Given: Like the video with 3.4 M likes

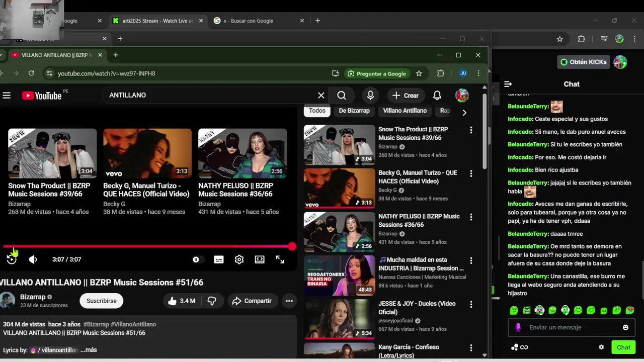Looking at the screenshot, I should 182,301.
